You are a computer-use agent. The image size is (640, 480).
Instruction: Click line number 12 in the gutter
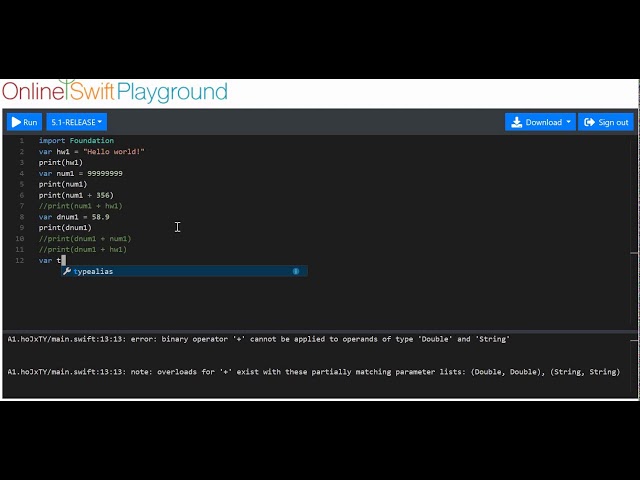20,260
